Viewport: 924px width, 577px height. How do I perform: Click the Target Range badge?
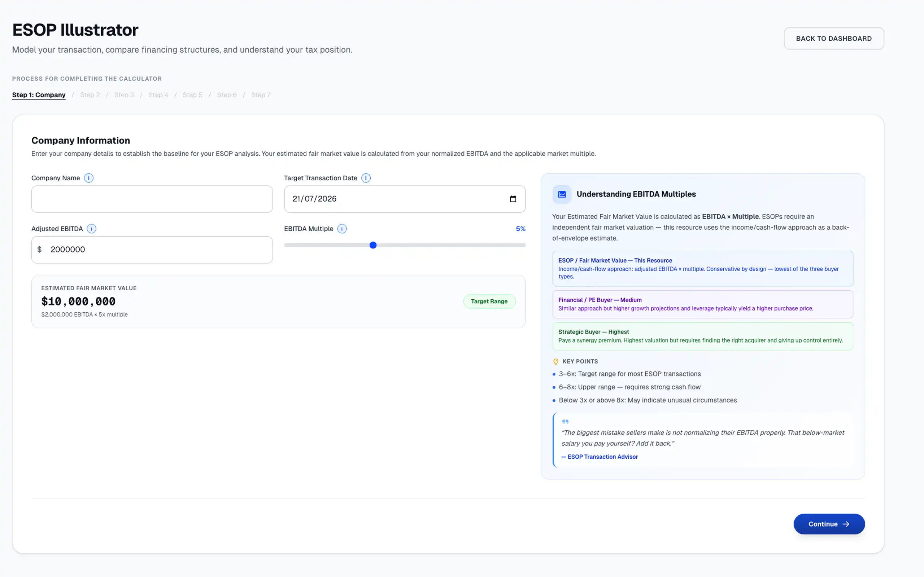tap(489, 301)
